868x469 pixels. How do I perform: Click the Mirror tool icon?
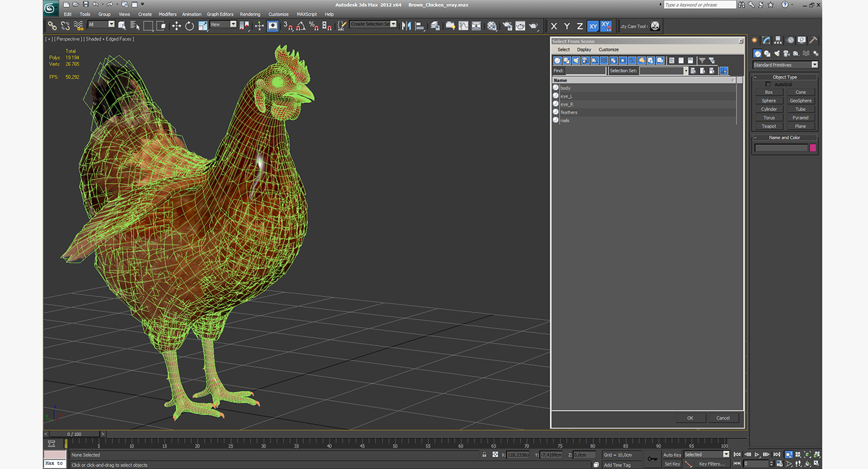pos(406,26)
